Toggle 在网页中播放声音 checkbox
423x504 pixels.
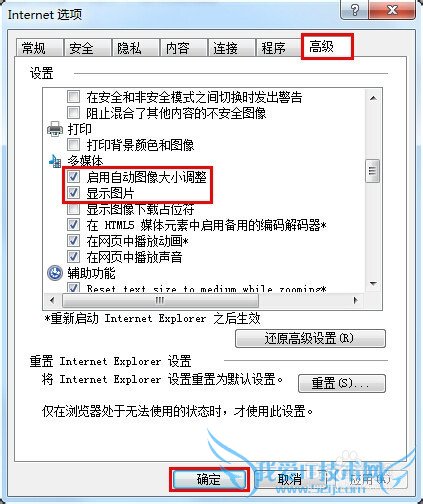[73, 257]
